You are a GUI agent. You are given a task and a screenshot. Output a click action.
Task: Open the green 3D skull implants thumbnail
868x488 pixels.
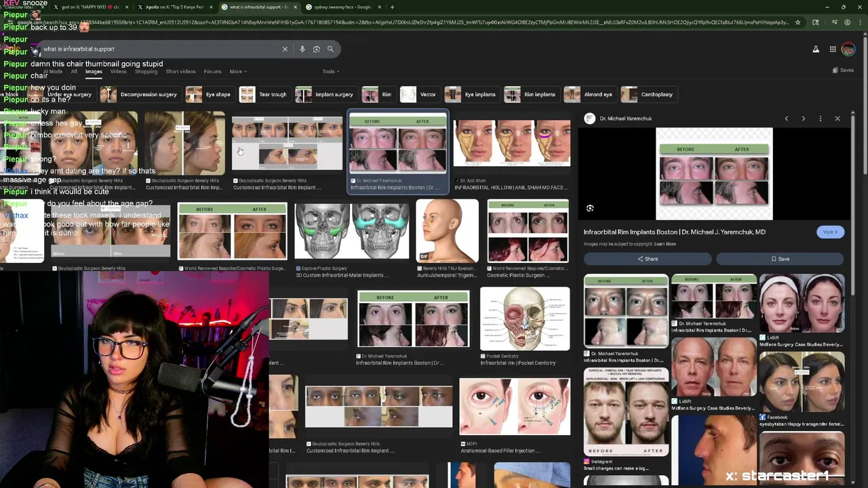click(x=351, y=230)
